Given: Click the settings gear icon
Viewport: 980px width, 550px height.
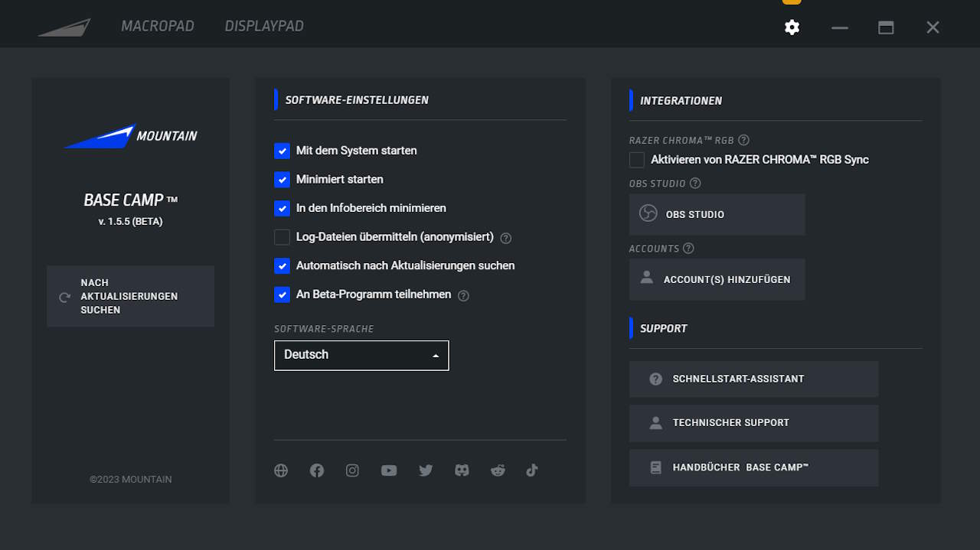Looking at the screenshot, I should point(792,28).
